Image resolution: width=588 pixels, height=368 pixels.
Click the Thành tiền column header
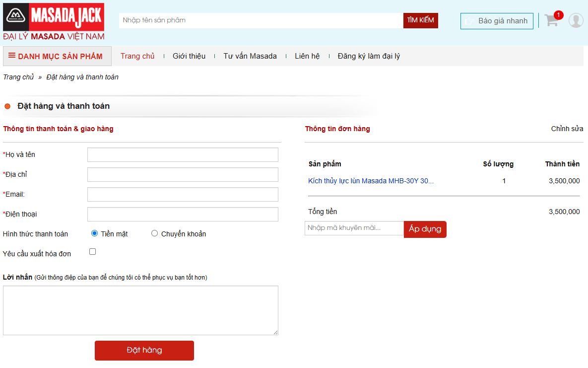[562, 164]
